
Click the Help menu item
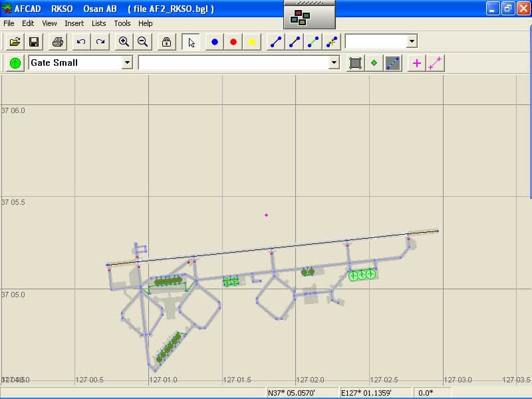(x=145, y=23)
